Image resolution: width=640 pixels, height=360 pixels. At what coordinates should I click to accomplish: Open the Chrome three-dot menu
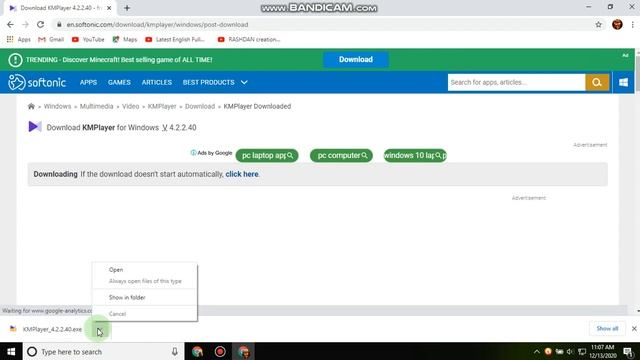tap(633, 24)
